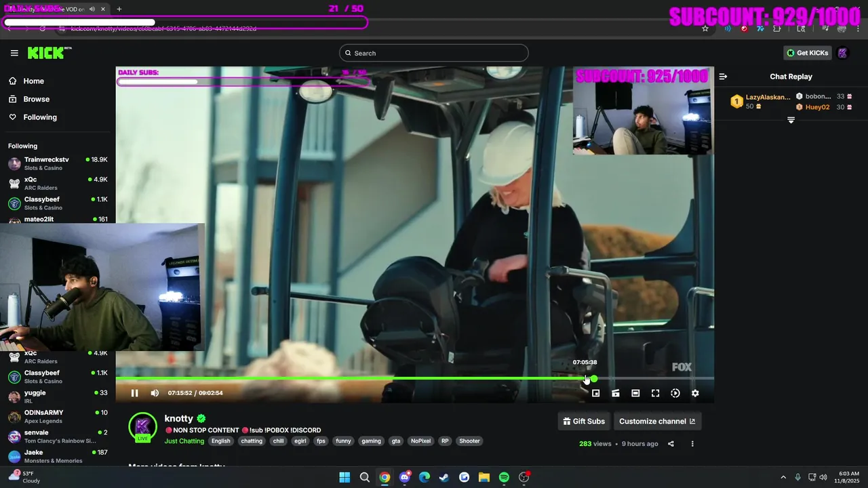This screenshot has width=868, height=488.
Task: Toggle theater mode in player
Action: [x=635, y=393]
